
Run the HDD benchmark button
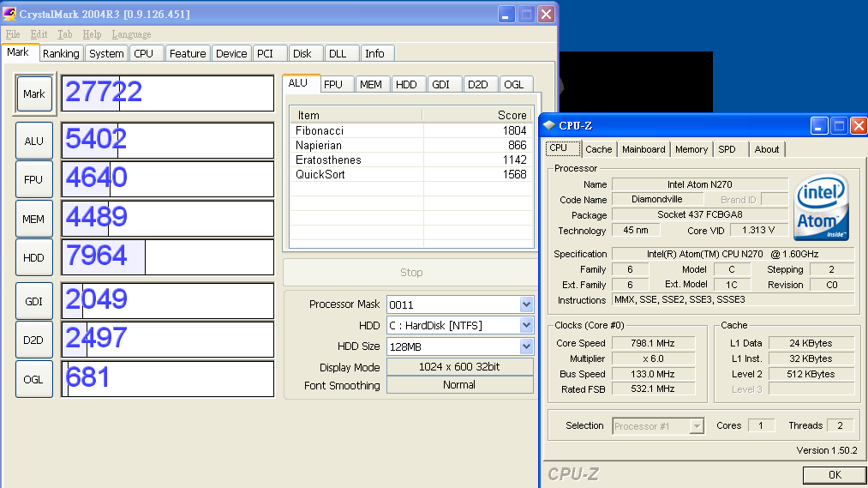pos(34,257)
